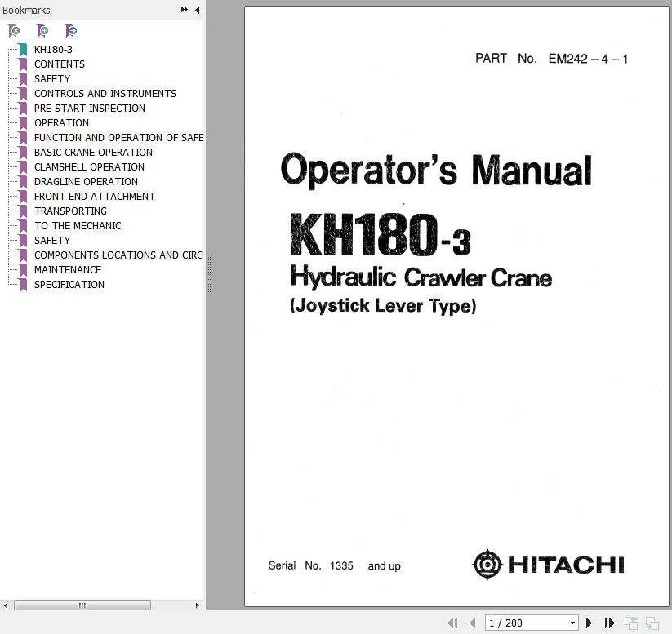Image resolution: width=672 pixels, height=634 pixels.
Task: Jump to the last page
Action: (x=609, y=623)
